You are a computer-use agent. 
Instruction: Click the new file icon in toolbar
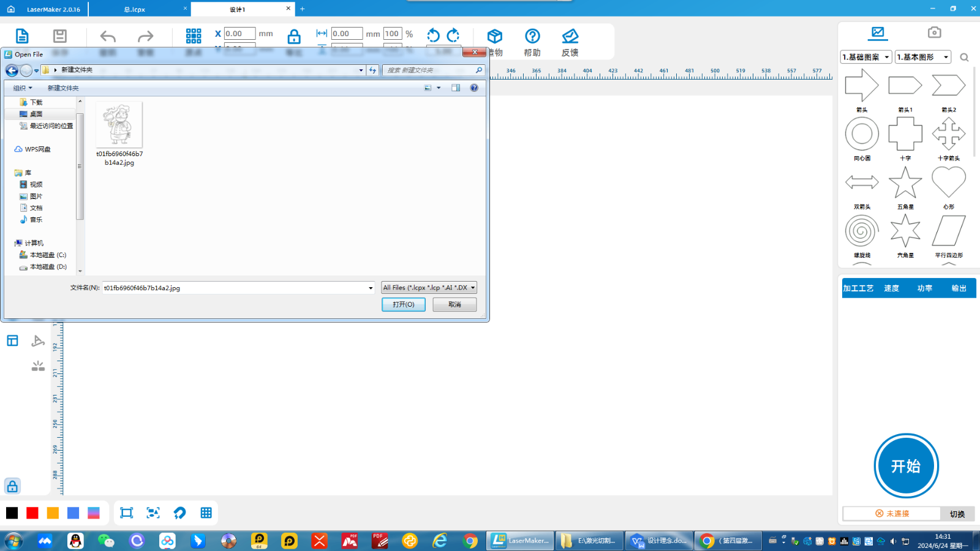[22, 36]
